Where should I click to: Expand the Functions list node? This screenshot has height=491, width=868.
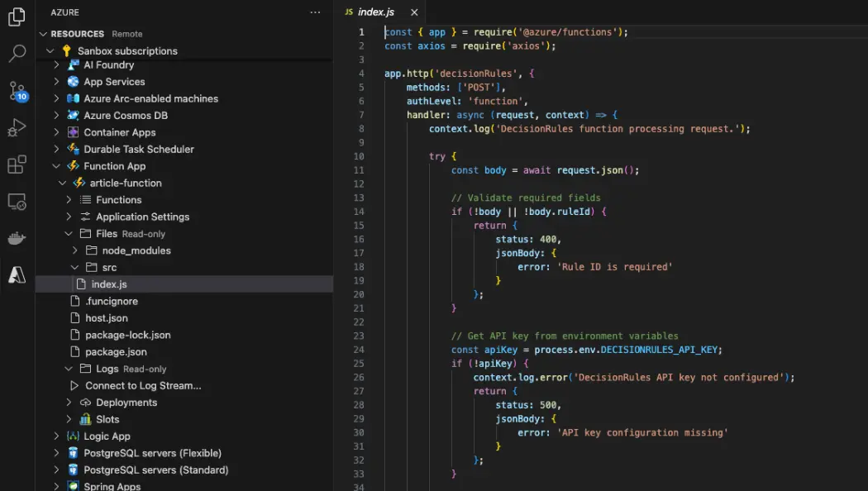pyautogui.click(x=69, y=200)
